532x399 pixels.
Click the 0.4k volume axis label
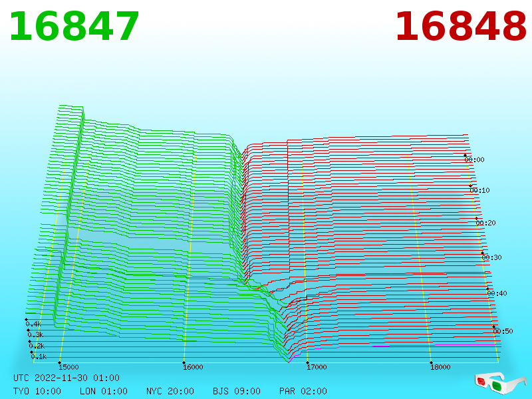tap(33, 324)
